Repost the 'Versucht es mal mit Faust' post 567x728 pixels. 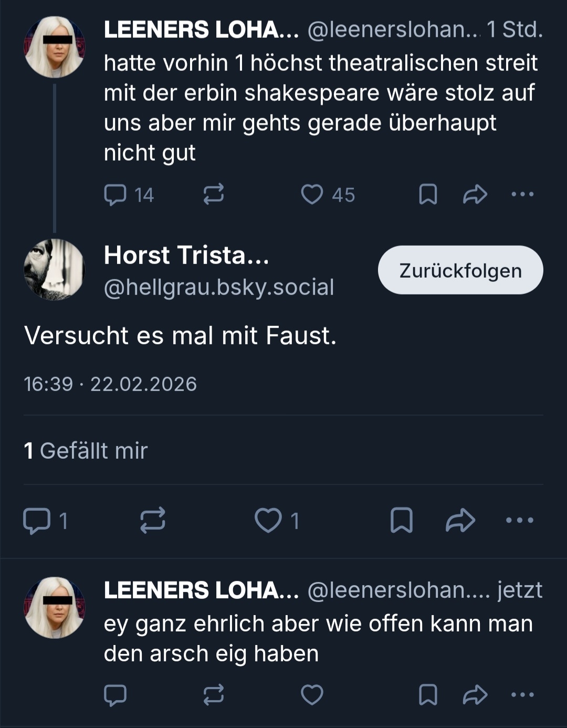[153, 521]
